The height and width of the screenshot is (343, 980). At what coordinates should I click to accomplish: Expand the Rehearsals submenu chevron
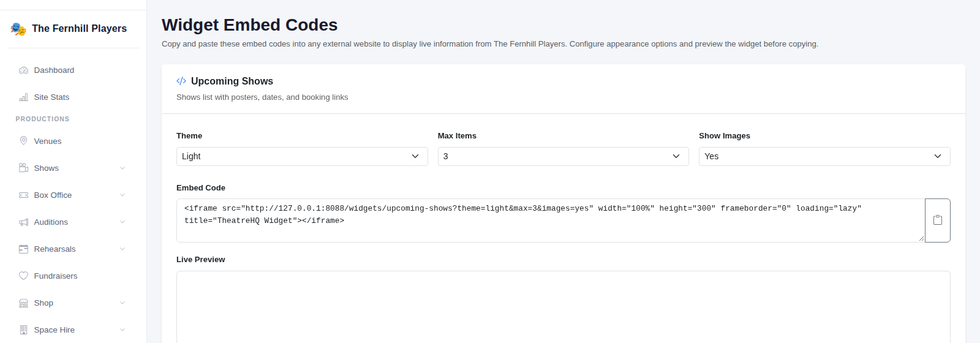123,249
